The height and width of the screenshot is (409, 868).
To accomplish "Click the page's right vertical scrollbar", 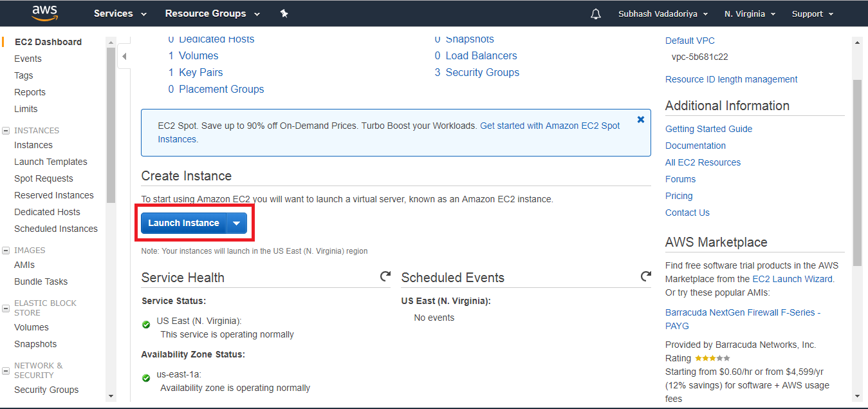I will click(856, 174).
